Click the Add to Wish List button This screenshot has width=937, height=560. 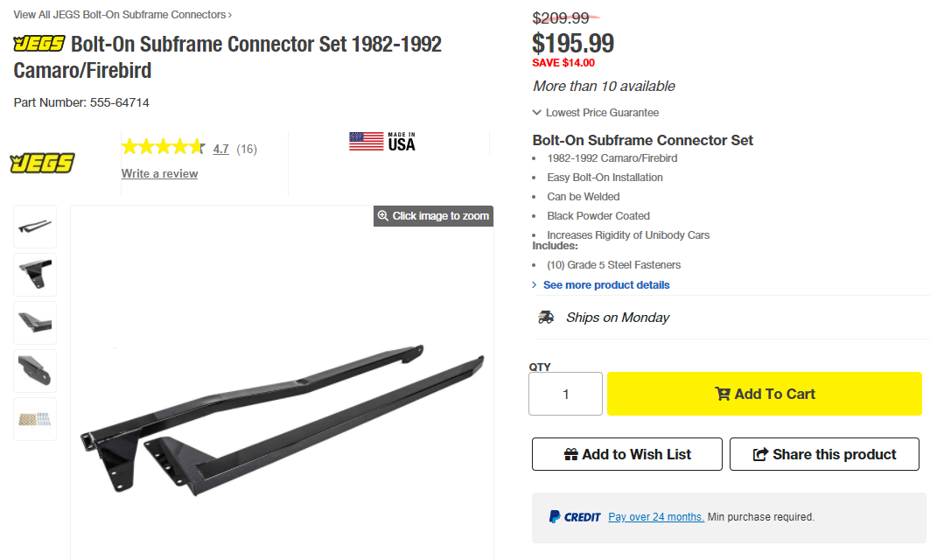627,454
